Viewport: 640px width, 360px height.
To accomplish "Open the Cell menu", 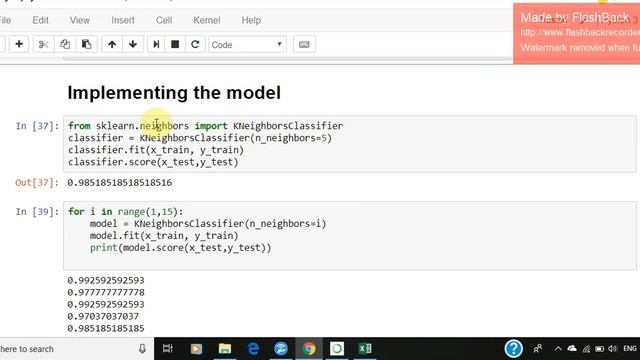I will tap(164, 20).
